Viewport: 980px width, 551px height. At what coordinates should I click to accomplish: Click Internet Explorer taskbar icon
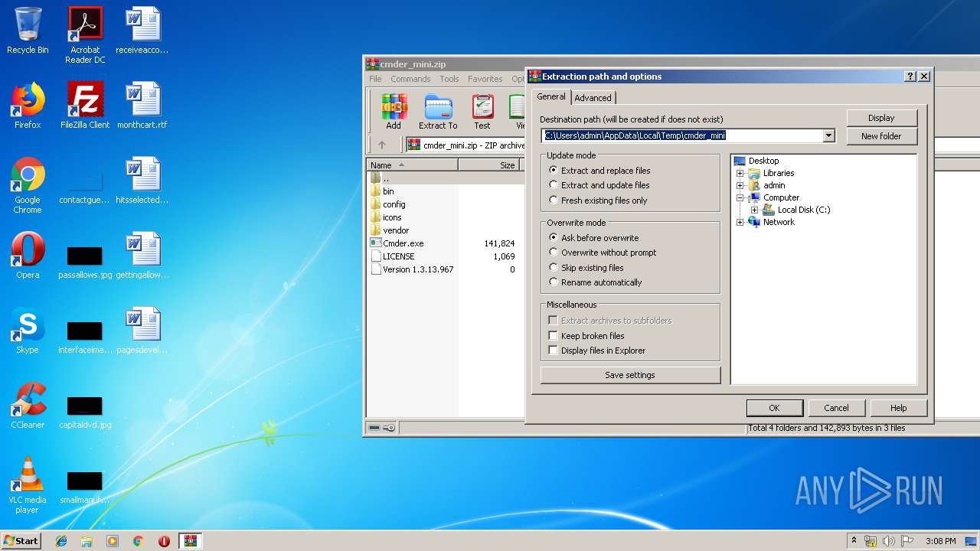pyautogui.click(x=61, y=541)
